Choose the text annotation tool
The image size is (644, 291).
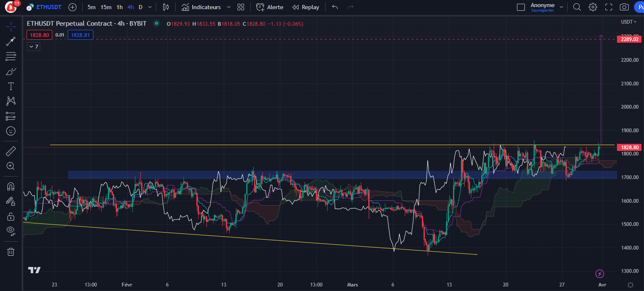coord(11,86)
